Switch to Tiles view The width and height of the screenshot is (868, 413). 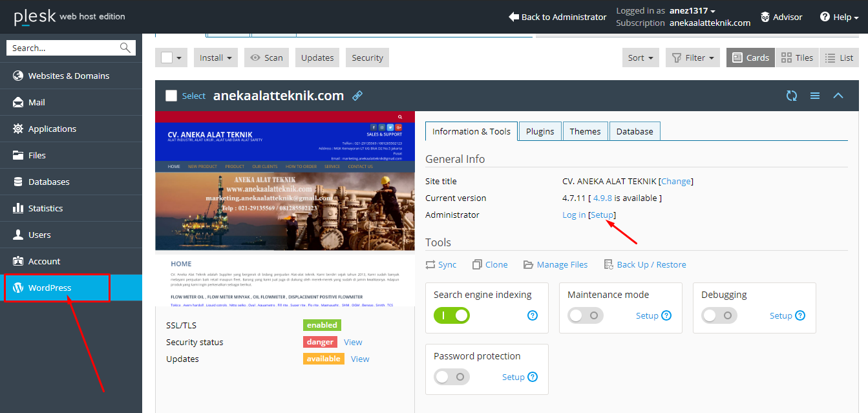tap(797, 58)
